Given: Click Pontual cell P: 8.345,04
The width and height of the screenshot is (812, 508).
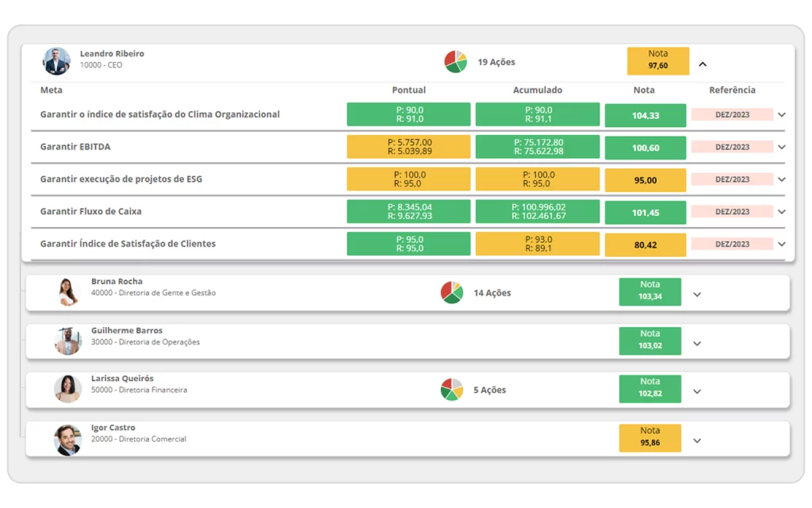Looking at the screenshot, I should (408, 211).
